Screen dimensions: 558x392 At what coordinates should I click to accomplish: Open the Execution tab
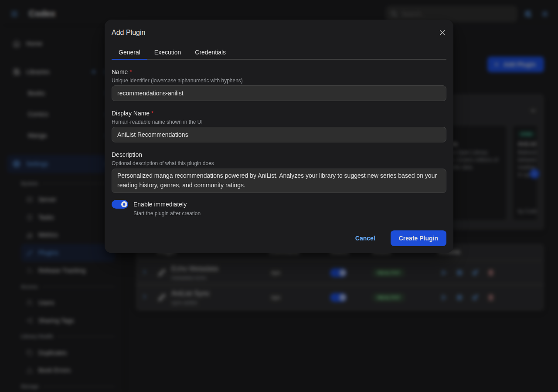click(167, 52)
